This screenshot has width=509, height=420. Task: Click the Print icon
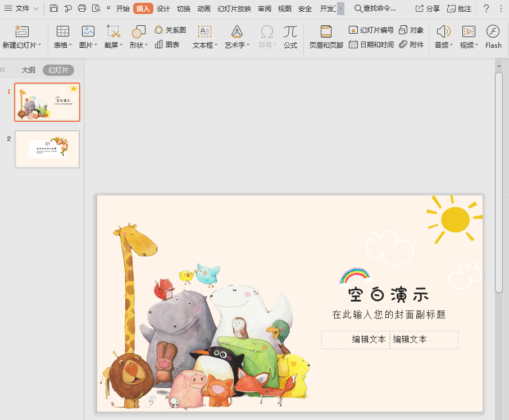(82, 8)
